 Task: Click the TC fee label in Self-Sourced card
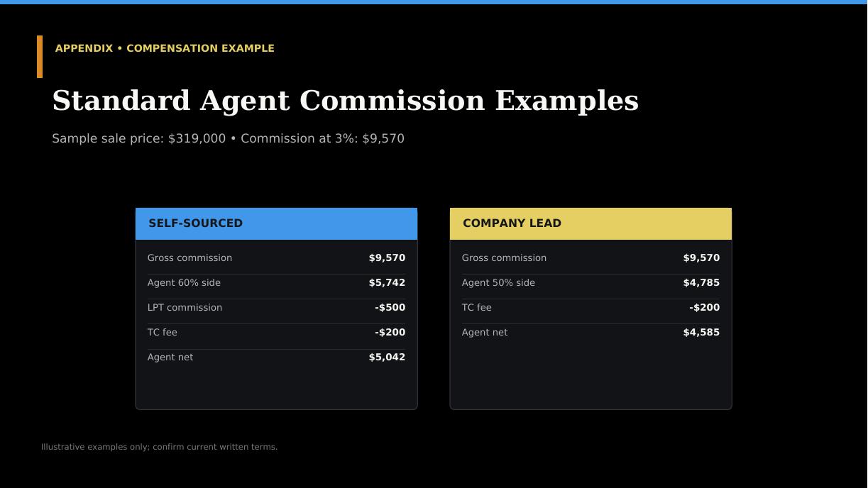click(x=163, y=333)
